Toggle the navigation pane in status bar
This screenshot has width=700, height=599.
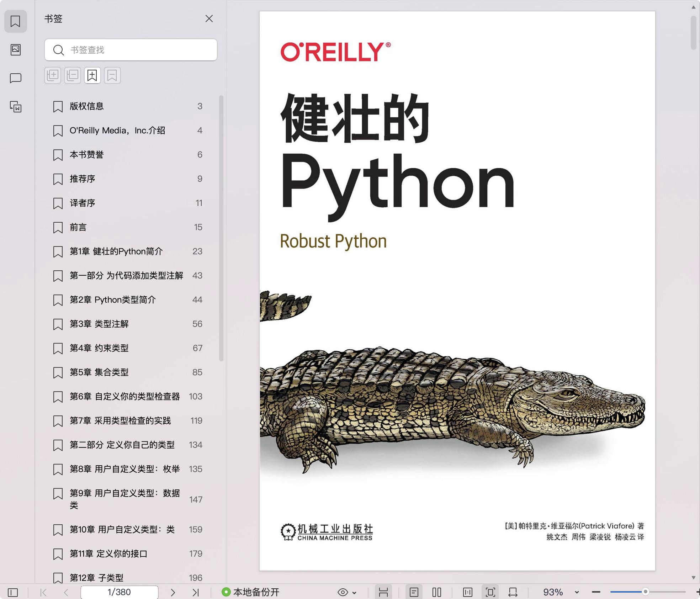[x=13, y=592]
